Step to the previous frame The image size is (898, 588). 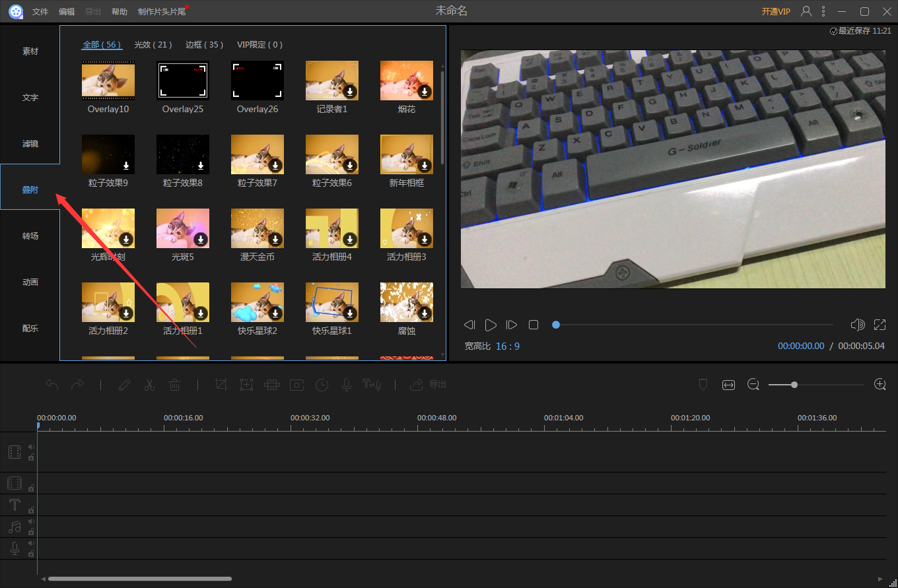click(x=469, y=325)
